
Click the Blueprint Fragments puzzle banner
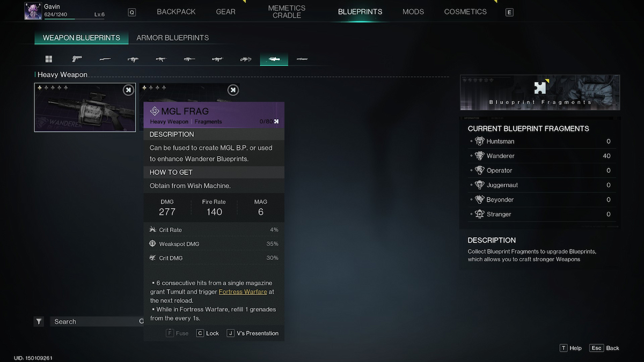540,93
